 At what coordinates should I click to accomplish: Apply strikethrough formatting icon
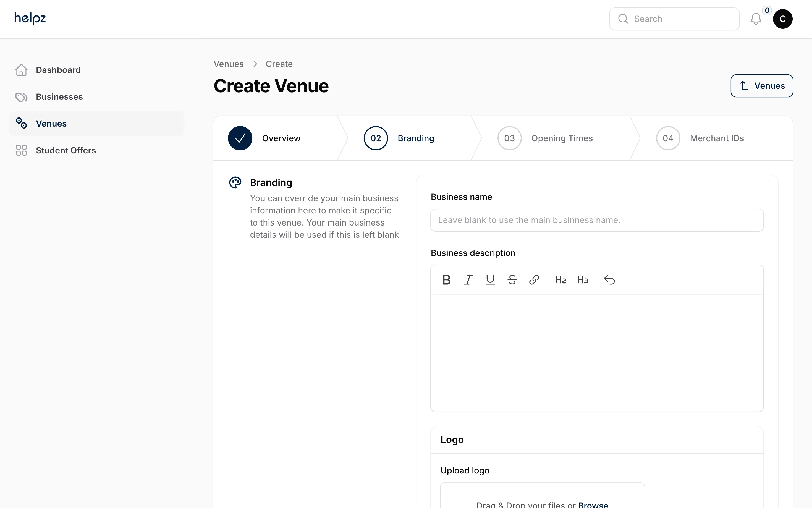512,280
